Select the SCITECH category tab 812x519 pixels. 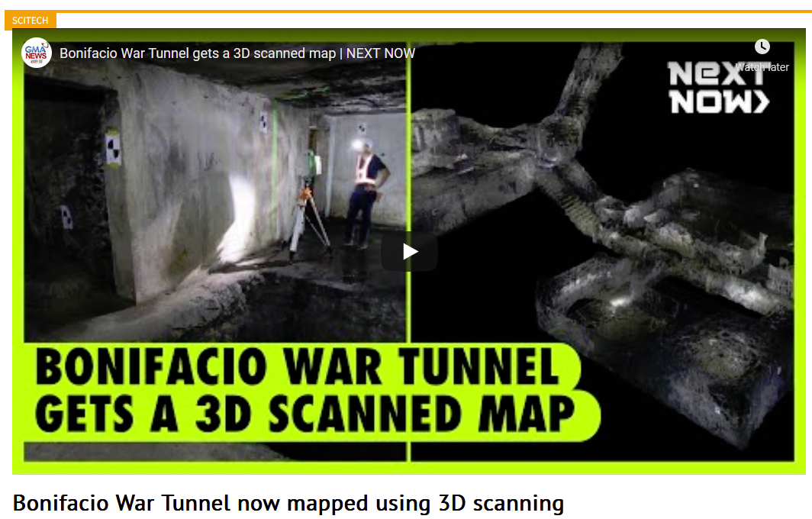(30, 20)
